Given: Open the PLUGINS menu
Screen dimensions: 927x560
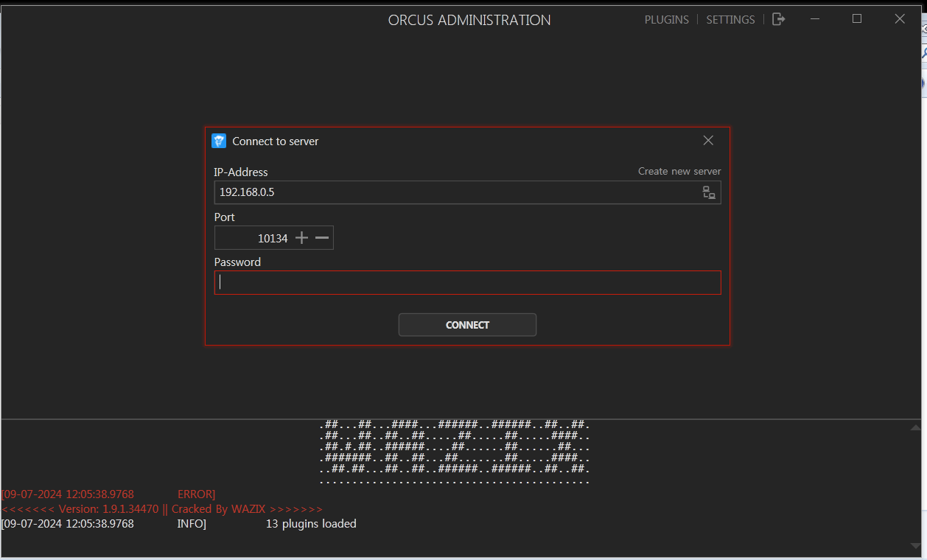Looking at the screenshot, I should coord(666,20).
